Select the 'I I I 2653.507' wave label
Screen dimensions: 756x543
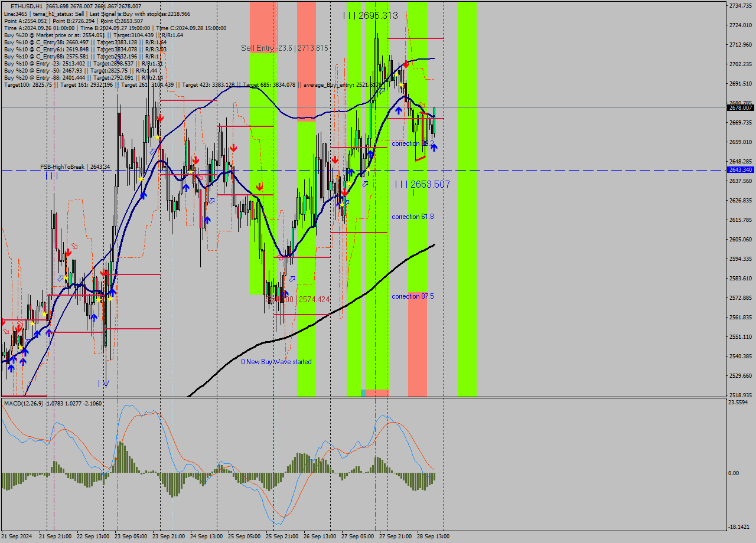coord(422,184)
